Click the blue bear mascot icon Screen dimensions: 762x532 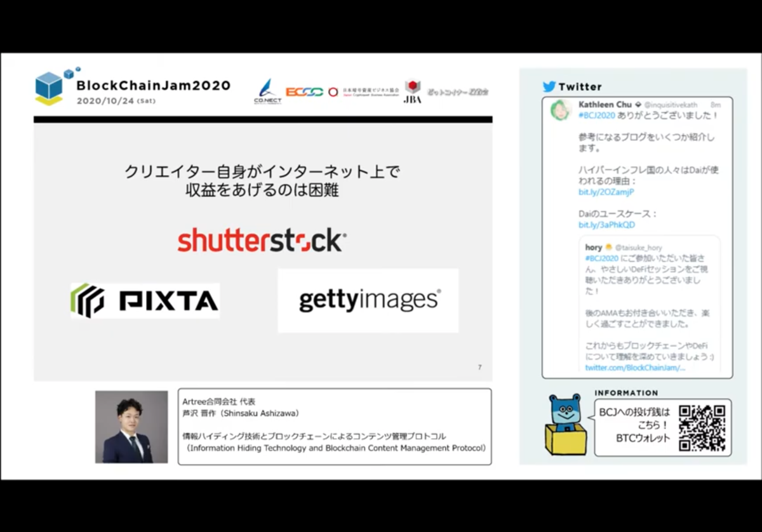[x=566, y=424]
